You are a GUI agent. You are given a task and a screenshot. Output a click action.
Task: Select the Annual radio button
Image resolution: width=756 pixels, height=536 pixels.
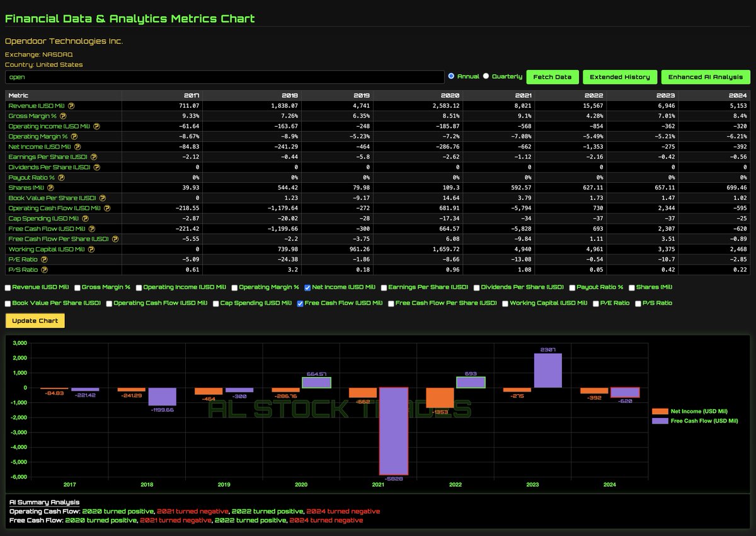coord(451,76)
